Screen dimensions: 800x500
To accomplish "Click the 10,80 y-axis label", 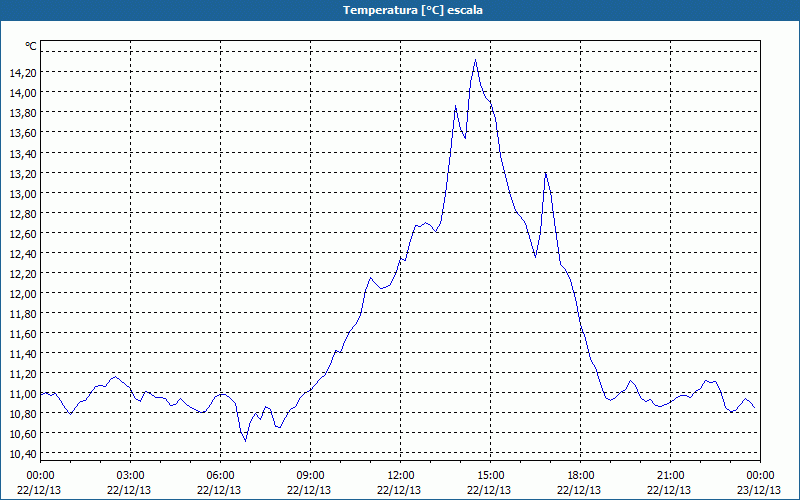I will coord(23,414).
